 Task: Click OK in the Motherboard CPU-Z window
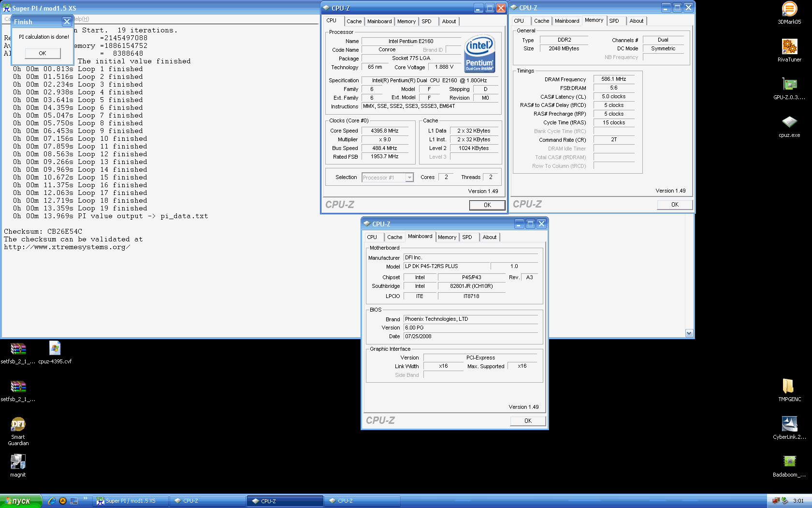[x=528, y=421]
